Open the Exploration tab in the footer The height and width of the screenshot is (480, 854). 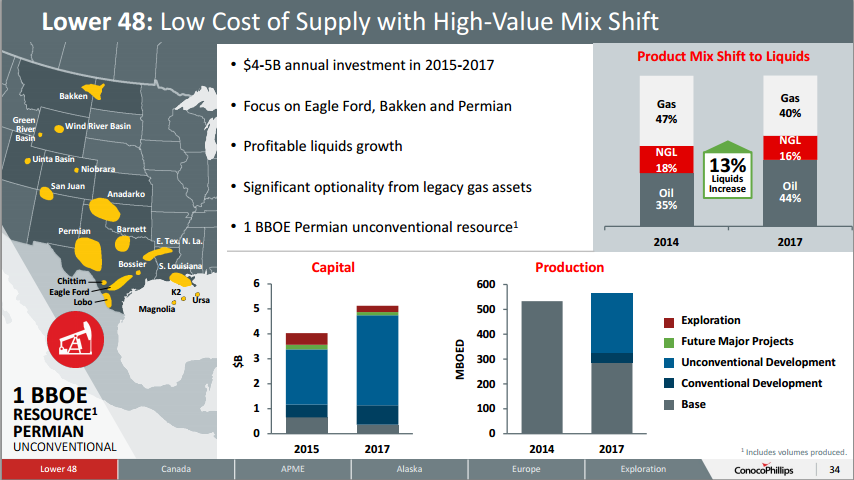[x=643, y=469]
